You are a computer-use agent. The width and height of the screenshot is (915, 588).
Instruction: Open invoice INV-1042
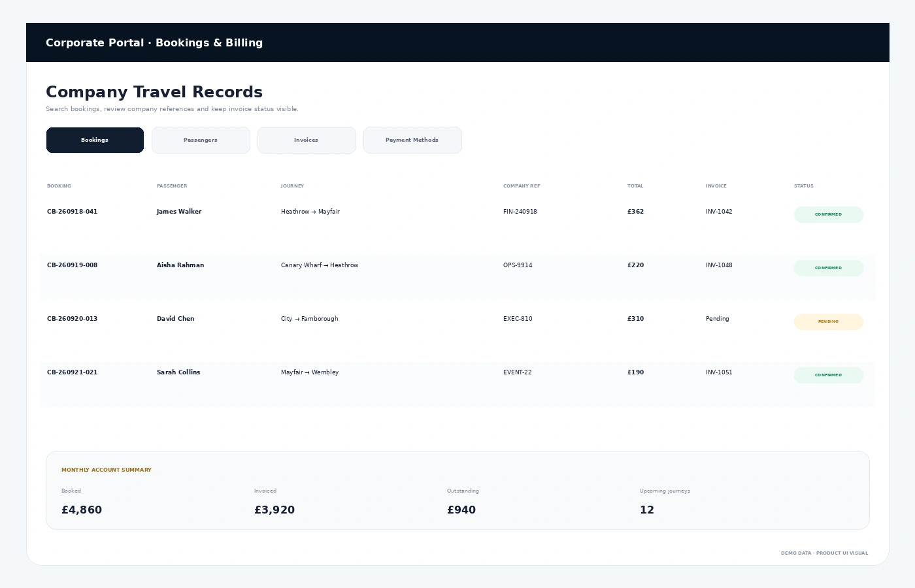pyautogui.click(x=719, y=212)
